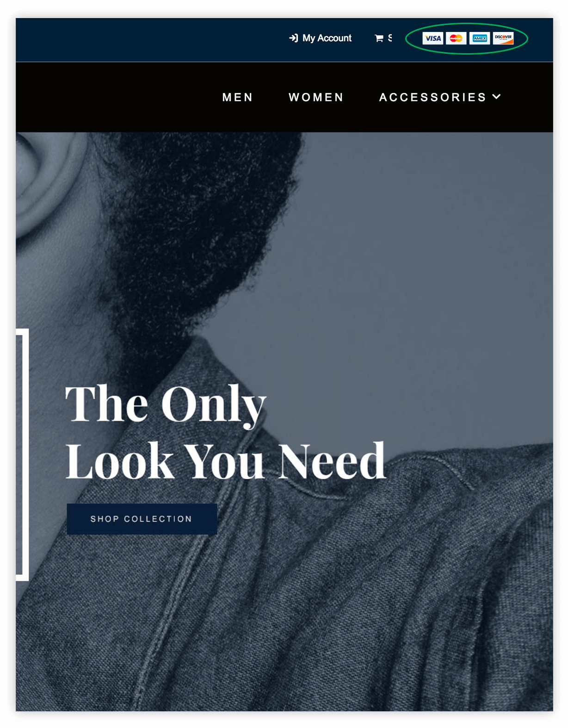
Task: Open the shopping cart icon
Action: (379, 38)
